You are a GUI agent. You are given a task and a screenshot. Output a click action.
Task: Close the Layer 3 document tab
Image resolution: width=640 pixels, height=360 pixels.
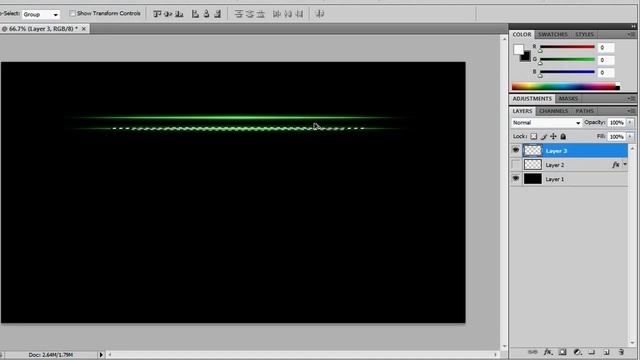point(84,29)
